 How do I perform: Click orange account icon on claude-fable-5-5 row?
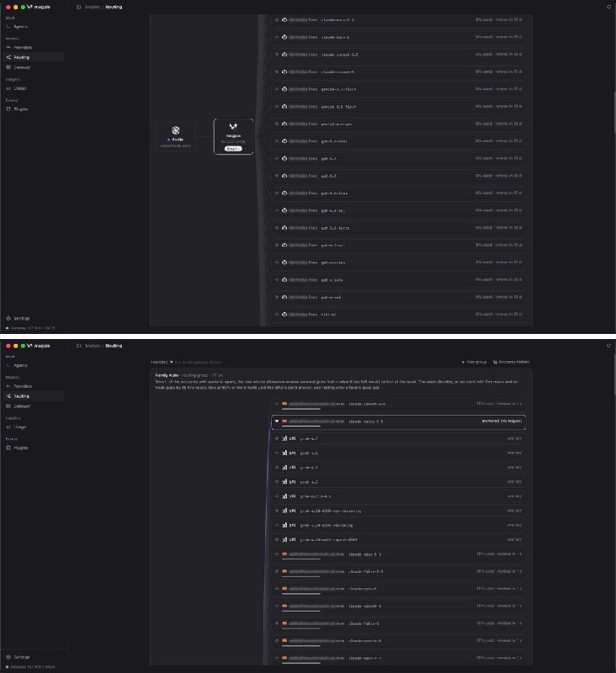coord(284,571)
